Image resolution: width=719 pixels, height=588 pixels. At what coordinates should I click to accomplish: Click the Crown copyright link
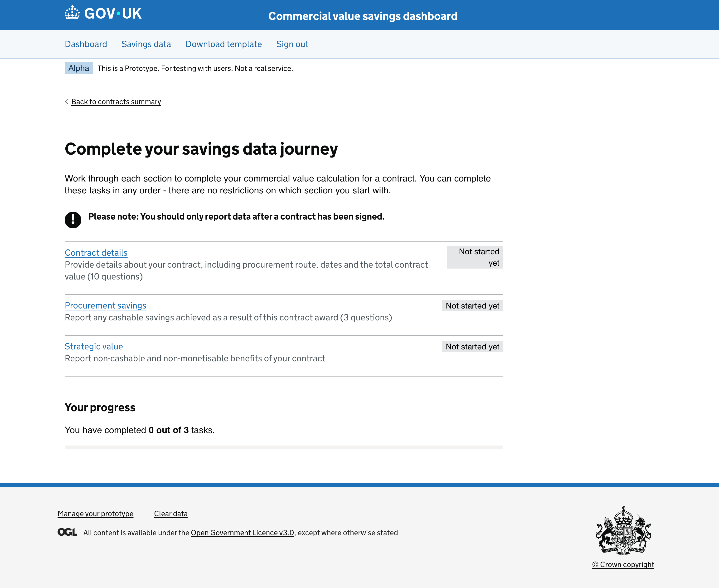(x=623, y=564)
